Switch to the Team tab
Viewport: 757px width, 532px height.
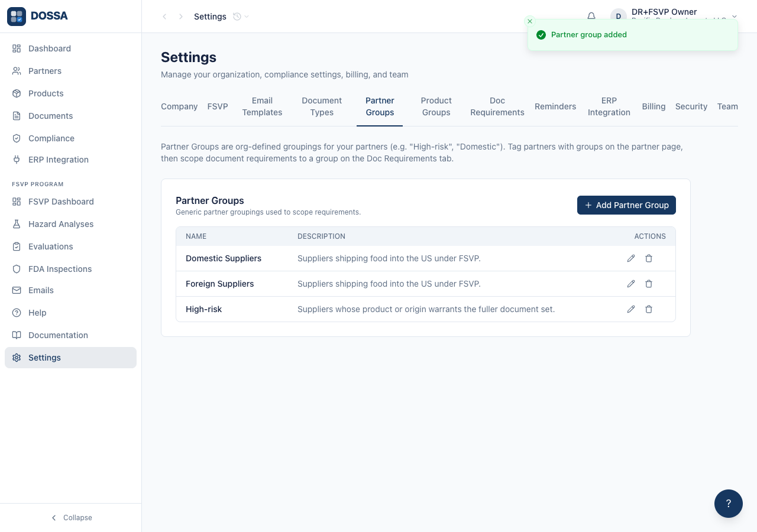(727, 106)
